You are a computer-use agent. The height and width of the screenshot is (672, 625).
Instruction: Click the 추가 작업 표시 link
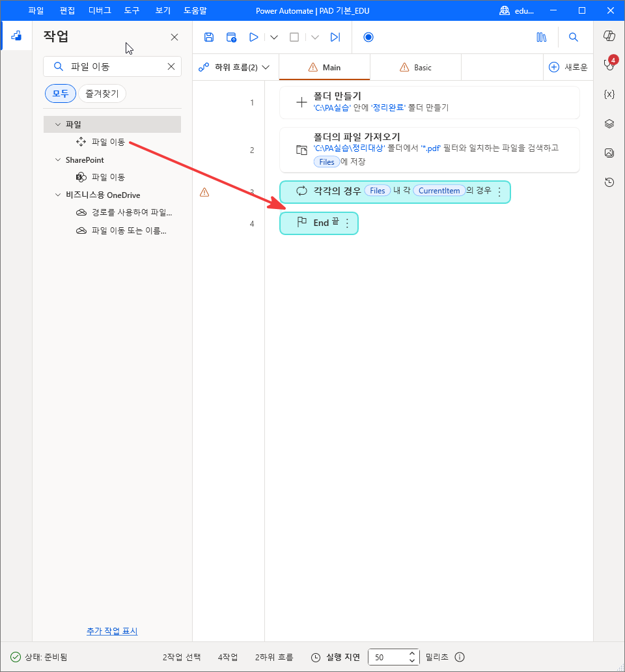[112, 631]
